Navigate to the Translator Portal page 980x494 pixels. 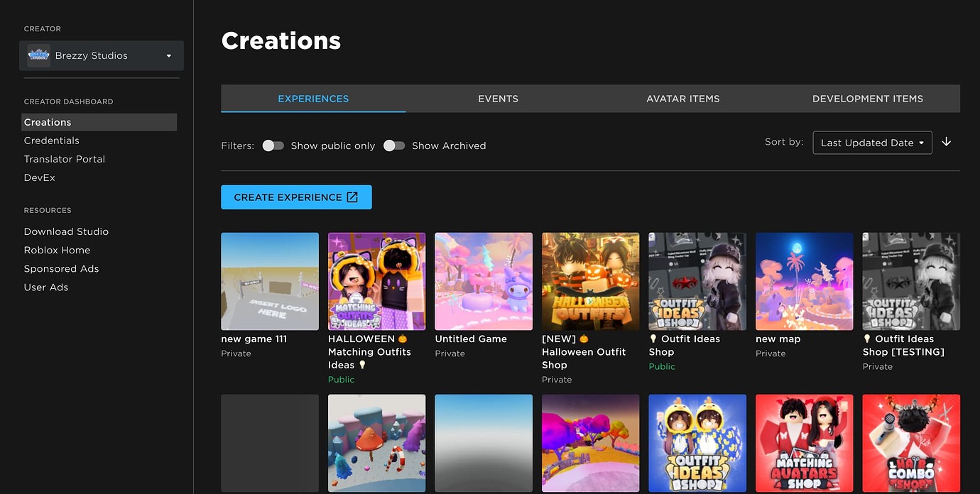(64, 158)
